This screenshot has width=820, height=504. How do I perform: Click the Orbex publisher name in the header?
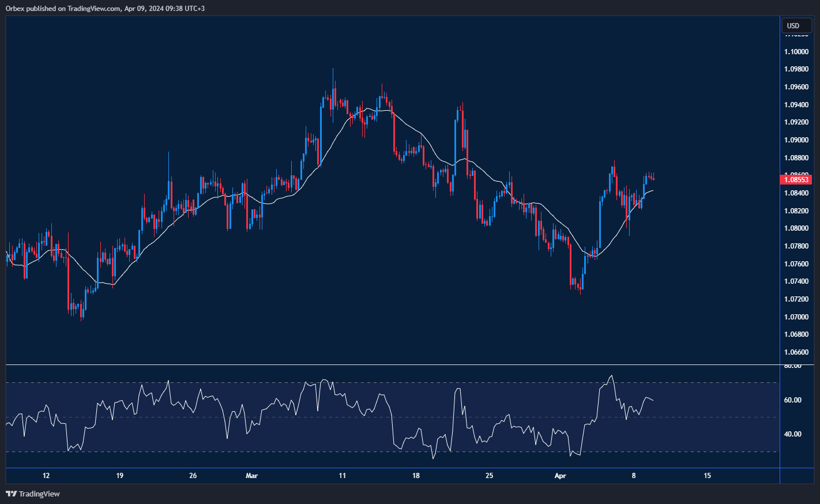(x=16, y=8)
